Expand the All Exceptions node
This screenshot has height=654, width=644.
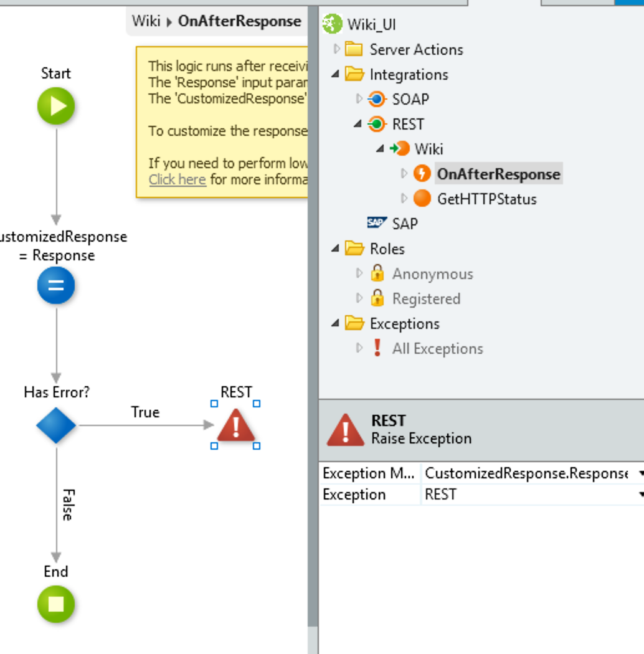pyautogui.click(x=359, y=348)
